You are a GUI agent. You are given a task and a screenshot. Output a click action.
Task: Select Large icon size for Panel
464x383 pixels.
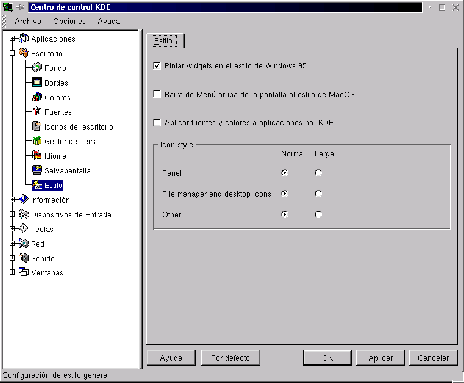click(318, 173)
